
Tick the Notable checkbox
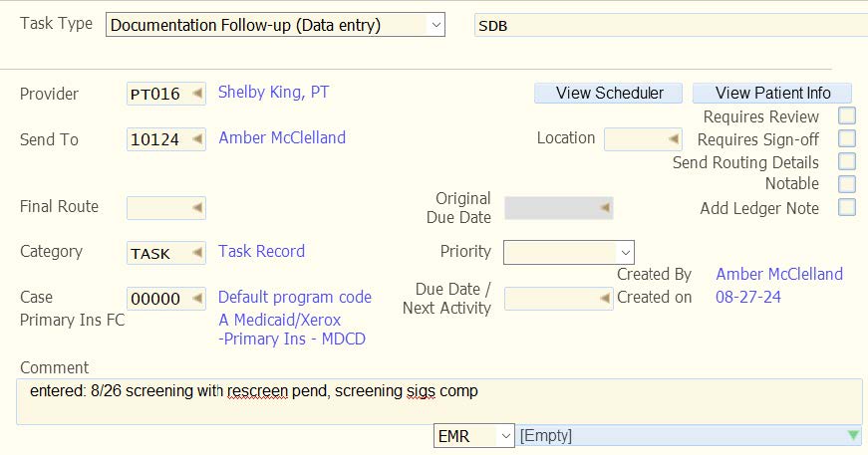(847, 184)
